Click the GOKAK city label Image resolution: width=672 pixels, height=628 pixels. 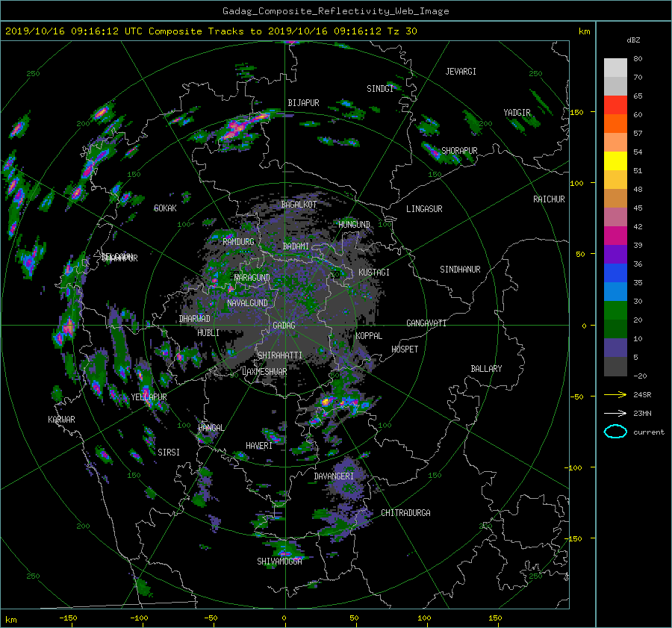click(165, 208)
